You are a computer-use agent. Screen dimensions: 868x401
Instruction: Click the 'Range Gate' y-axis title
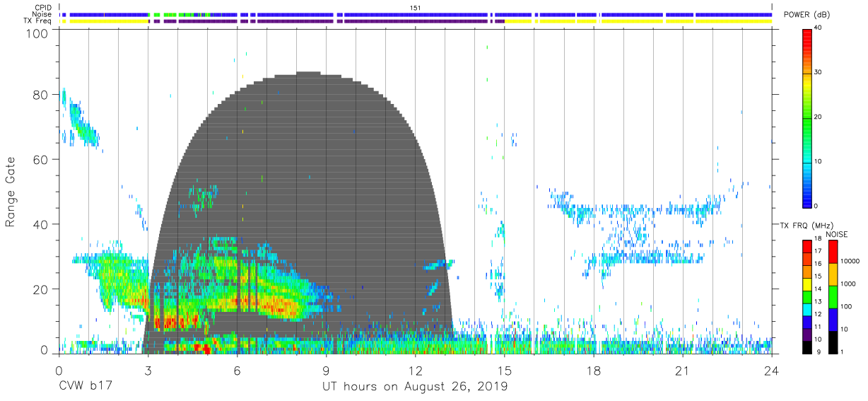pyautogui.click(x=11, y=192)
